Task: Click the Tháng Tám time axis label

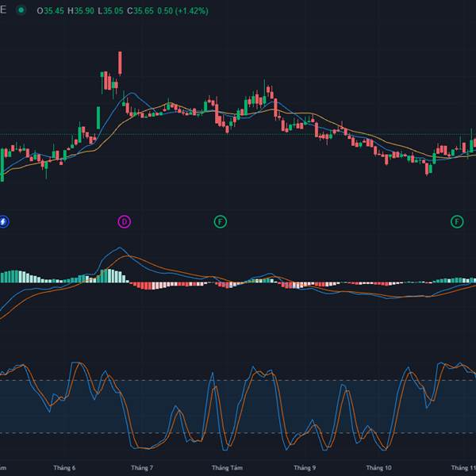Action: click(x=225, y=468)
